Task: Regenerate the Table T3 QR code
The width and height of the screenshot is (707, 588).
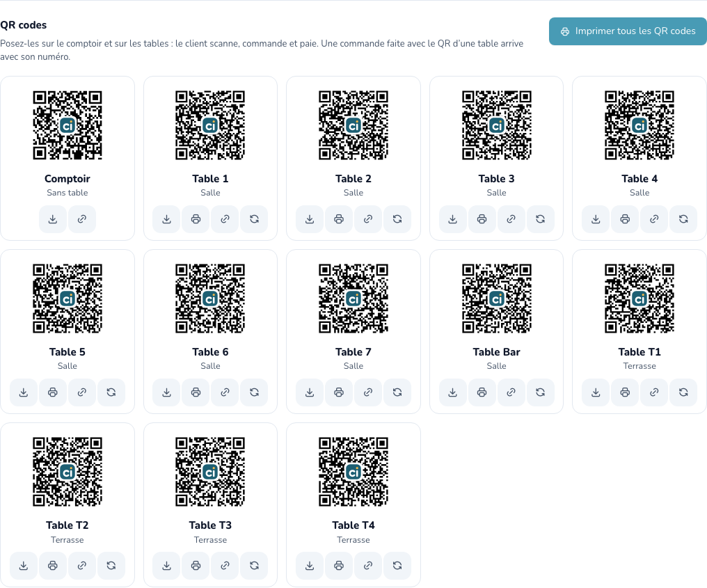Action: click(254, 566)
